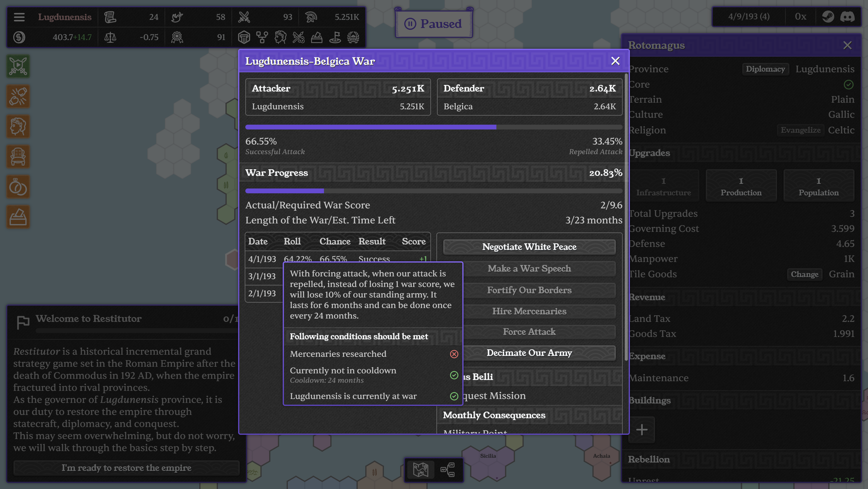Open the hamburger main menu

(x=19, y=17)
